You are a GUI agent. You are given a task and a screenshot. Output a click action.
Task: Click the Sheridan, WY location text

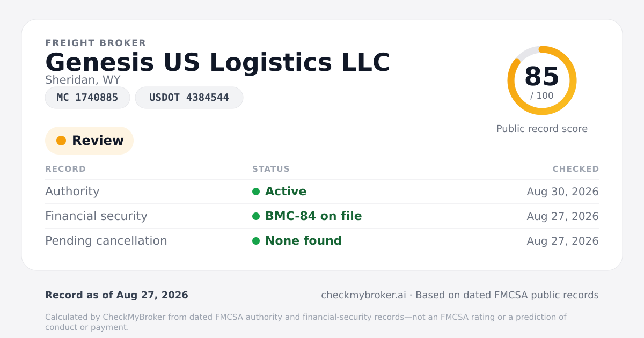coord(83,80)
